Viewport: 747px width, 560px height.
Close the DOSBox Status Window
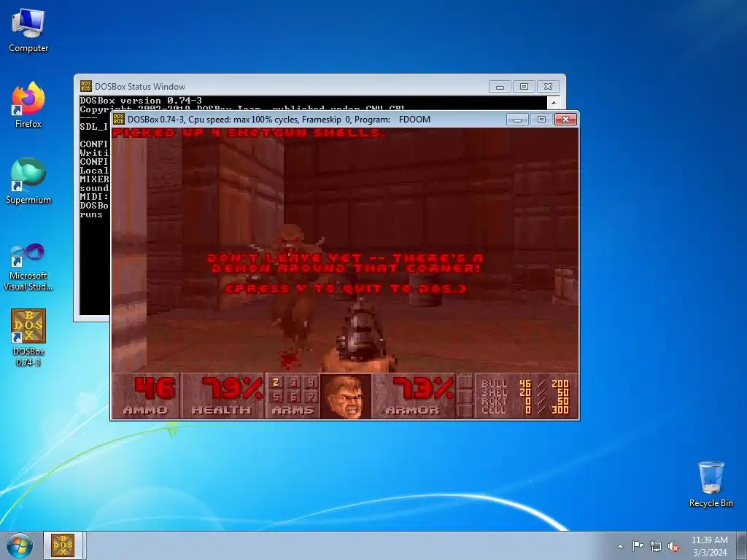coord(548,87)
